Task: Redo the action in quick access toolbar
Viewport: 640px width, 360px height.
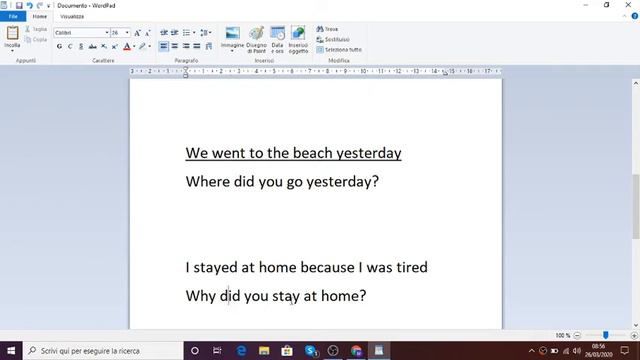Action: tap(40, 5)
